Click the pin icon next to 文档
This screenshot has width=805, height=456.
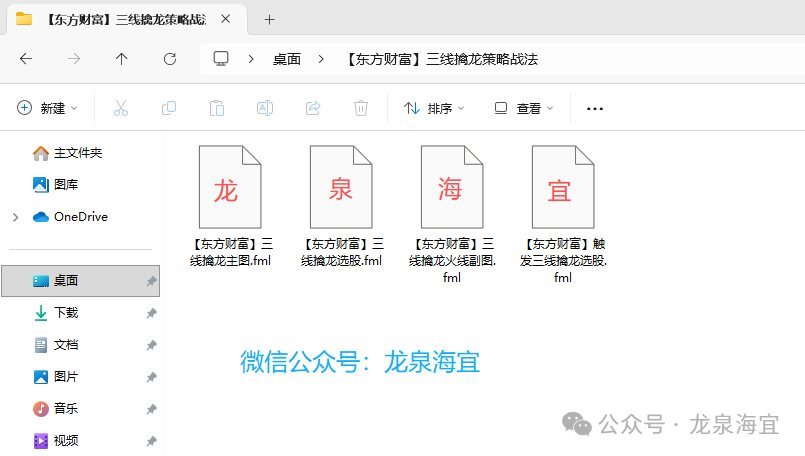pyautogui.click(x=151, y=345)
